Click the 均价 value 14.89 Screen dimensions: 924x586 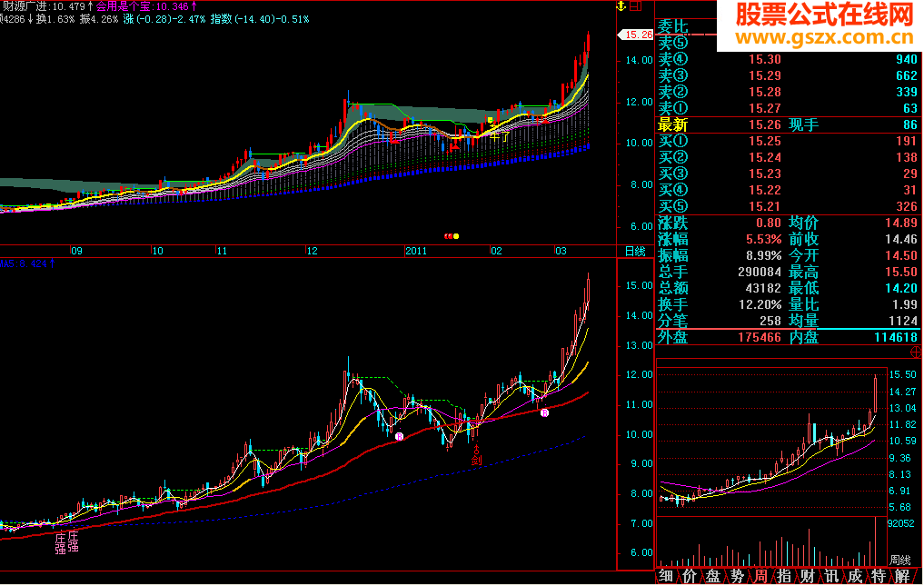(x=901, y=223)
